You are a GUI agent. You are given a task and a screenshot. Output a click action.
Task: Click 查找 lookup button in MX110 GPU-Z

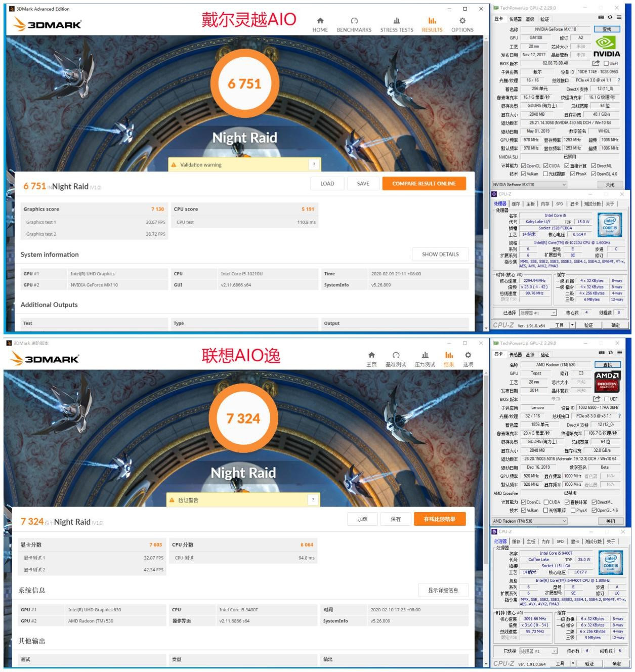(x=607, y=29)
